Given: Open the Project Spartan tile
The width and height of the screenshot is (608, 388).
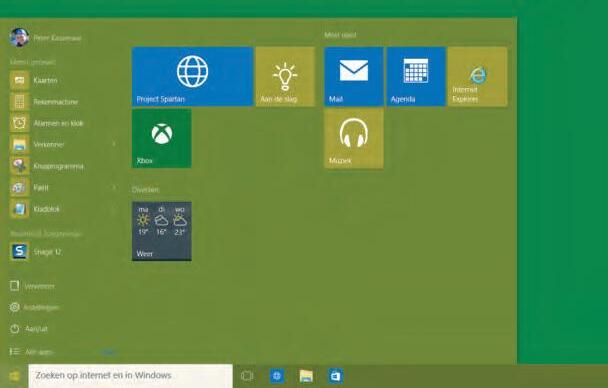Looking at the screenshot, I should pos(192,76).
